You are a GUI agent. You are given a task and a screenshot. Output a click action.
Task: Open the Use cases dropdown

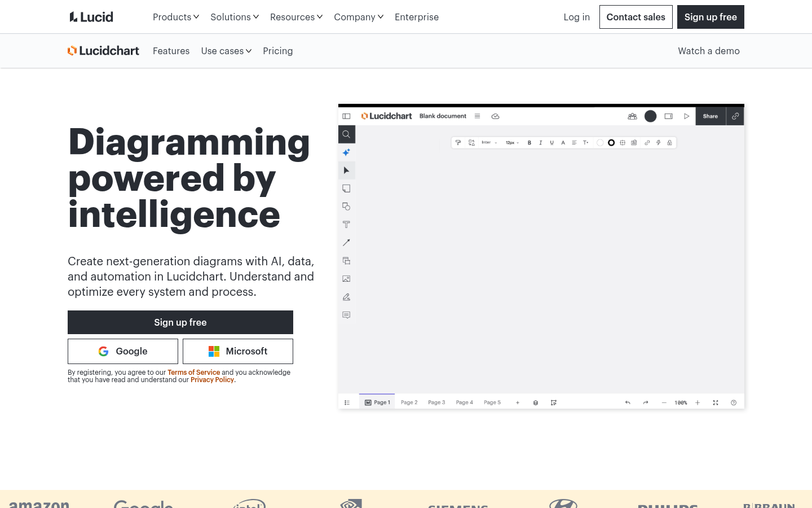click(x=226, y=51)
